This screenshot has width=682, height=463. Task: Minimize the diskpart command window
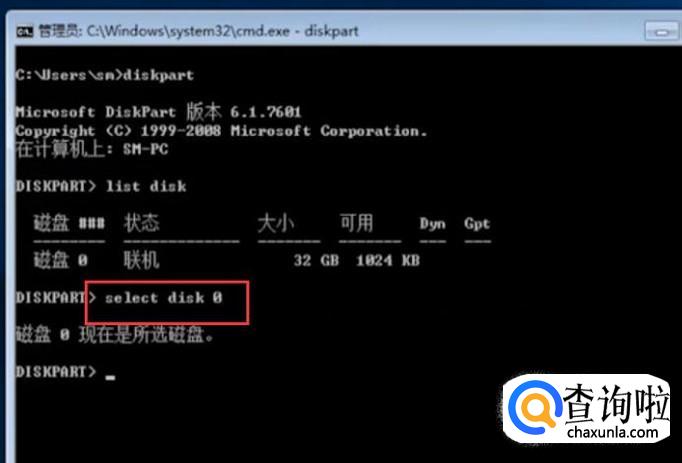tap(662, 32)
